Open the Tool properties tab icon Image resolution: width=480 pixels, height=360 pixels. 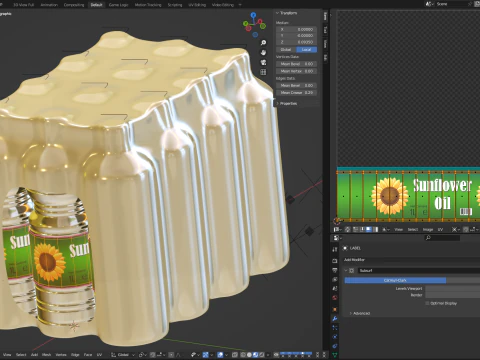(335, 249)
